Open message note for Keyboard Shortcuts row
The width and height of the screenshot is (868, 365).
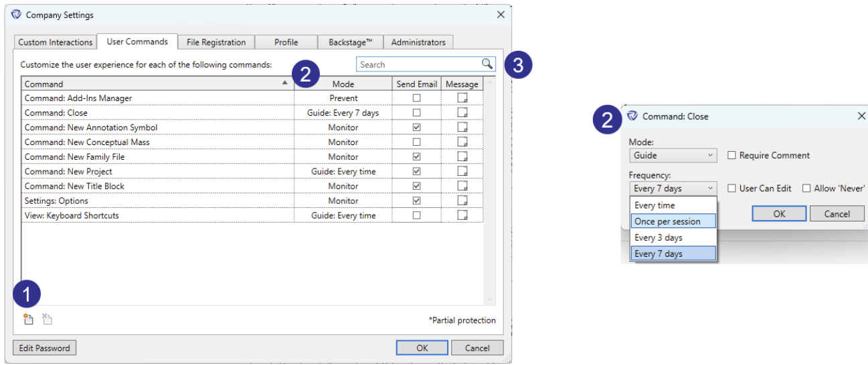coord(462,216)
